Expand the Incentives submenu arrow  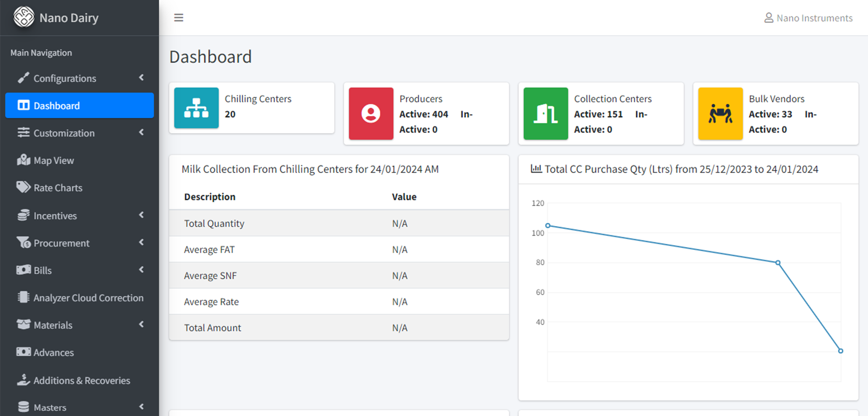click(x=141, y=215)
